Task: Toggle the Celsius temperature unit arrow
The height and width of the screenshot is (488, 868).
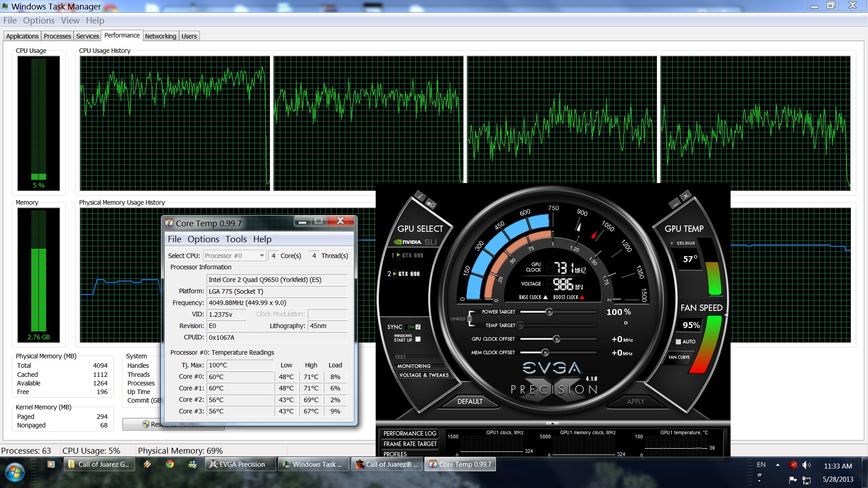Action: pyautogui.click(x=672, y=243)
